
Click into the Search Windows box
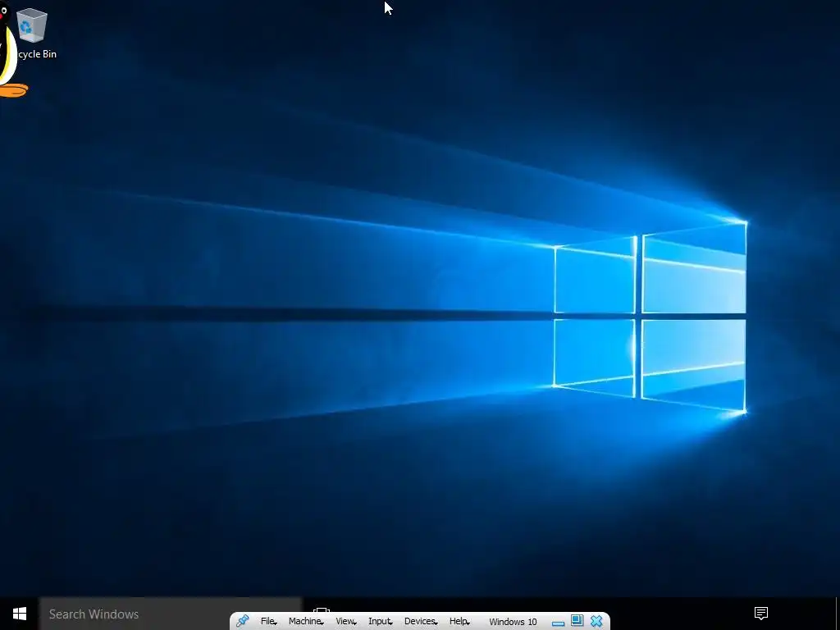[171, 614]
